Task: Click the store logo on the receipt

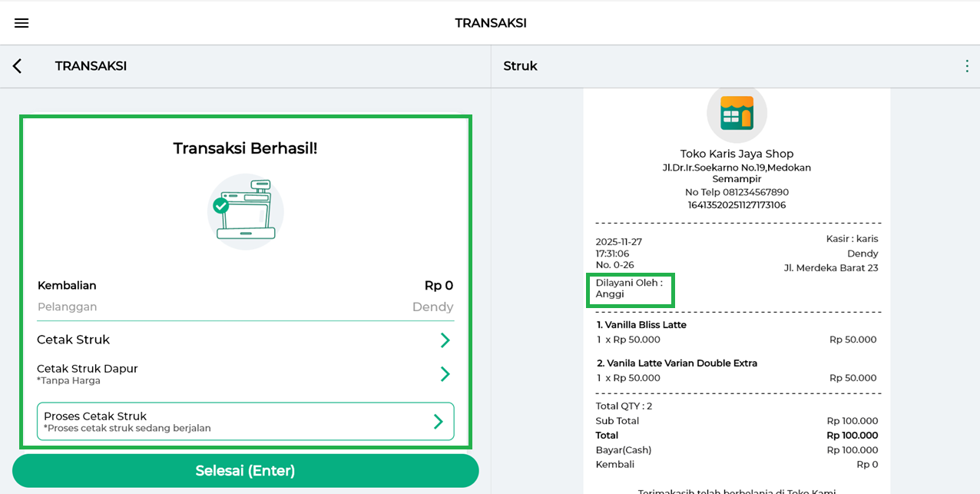Action: coord(737,114)
